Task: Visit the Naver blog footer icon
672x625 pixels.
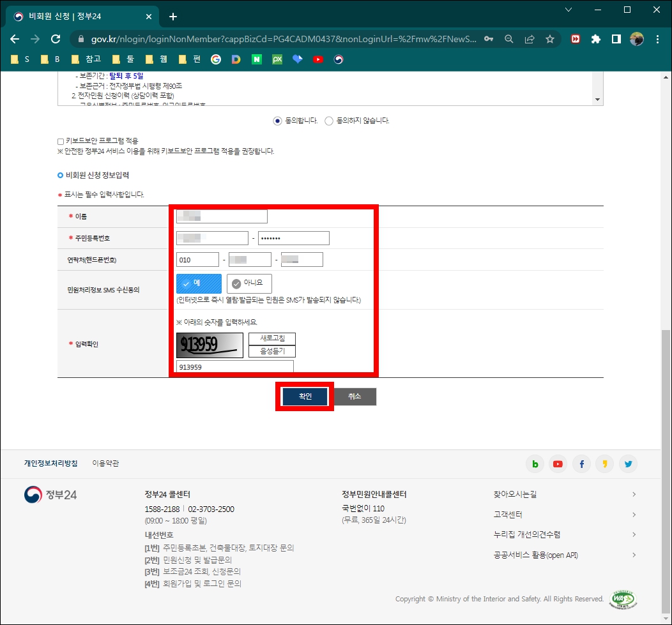Action: (x=535, y=464)
